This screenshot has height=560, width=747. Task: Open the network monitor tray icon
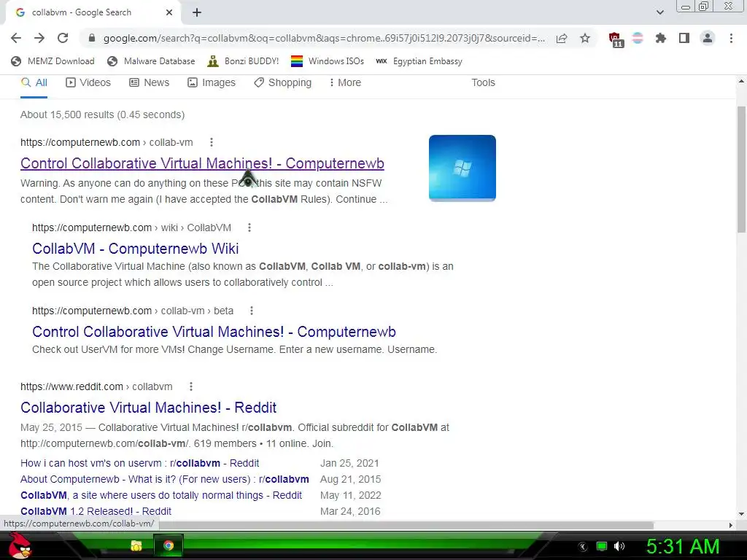602,546
